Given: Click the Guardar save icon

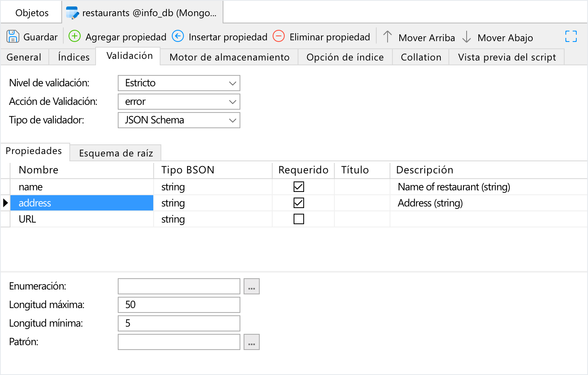Looking at the screenshot, I should point(13,37).
